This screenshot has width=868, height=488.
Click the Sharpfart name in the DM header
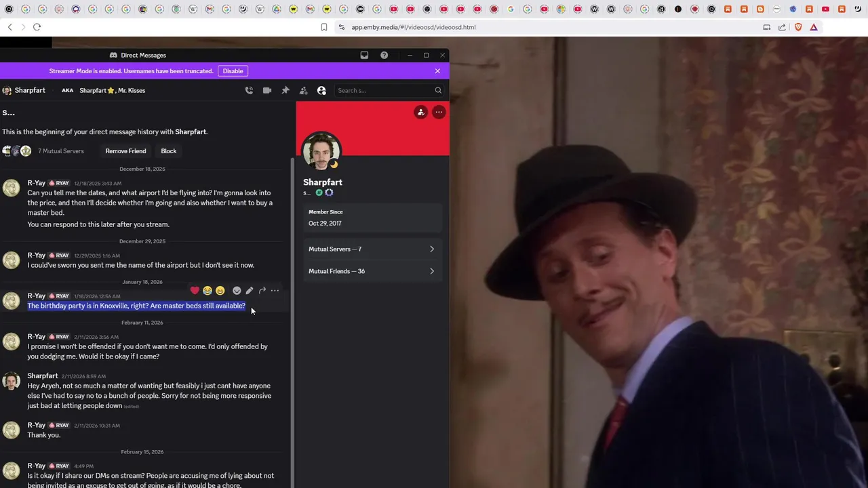30,90
